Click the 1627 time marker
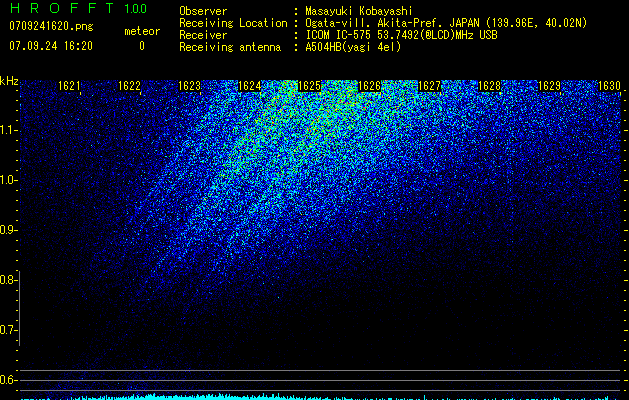Viewport: 629px width, 400px height. click(429, 86)
